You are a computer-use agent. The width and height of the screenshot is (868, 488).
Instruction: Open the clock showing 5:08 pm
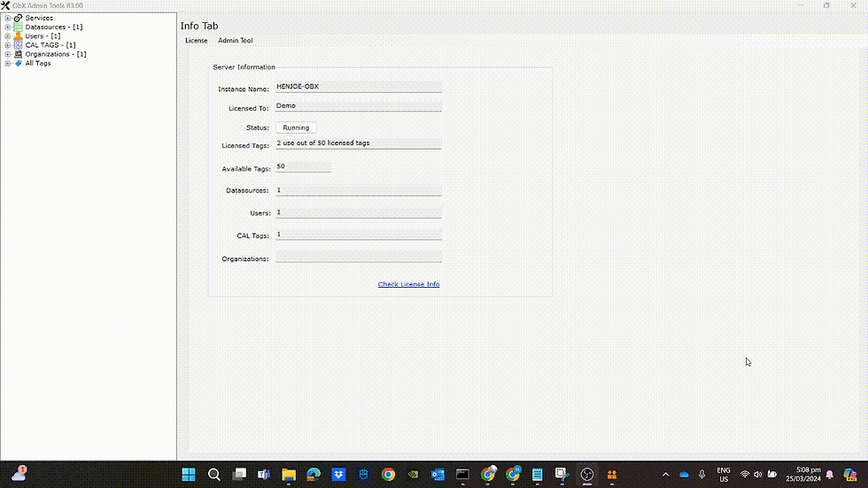[802, 474]
